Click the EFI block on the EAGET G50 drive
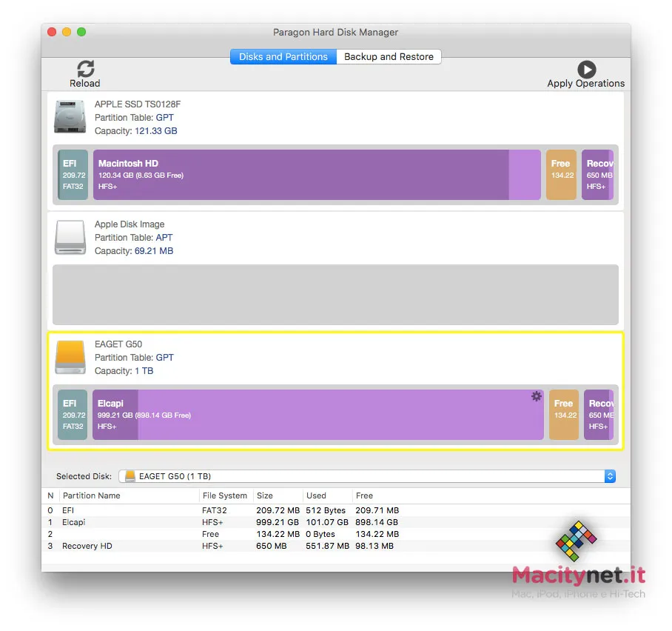The height and width of the screenshot is (631, 672). [x=72, y=415]
